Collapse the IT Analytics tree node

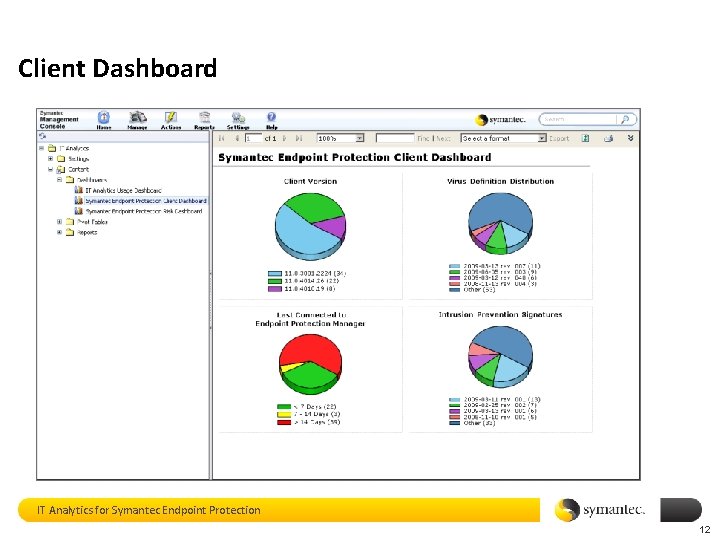click(41, 148)
